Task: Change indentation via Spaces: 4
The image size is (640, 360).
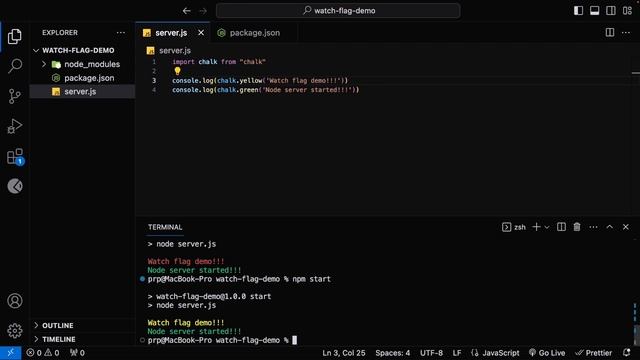Action: click(x=393, y=353)
